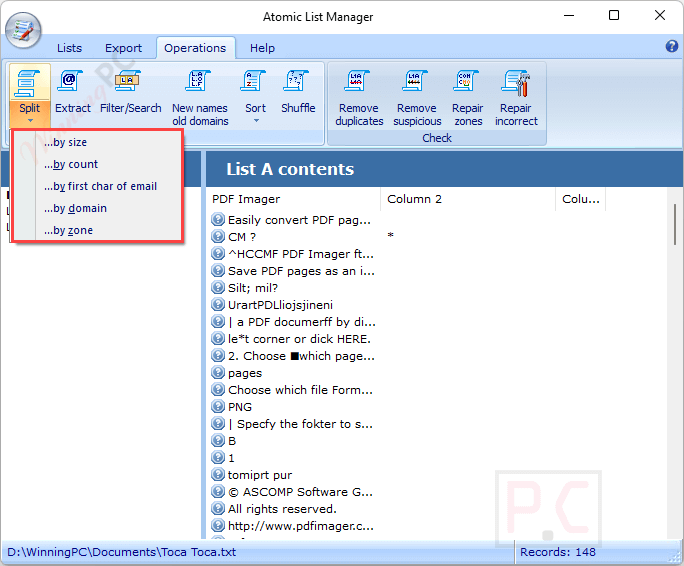Click the 'Column 2' column header
The height and width of the screenshot is (566, 684).
(468, 199)
